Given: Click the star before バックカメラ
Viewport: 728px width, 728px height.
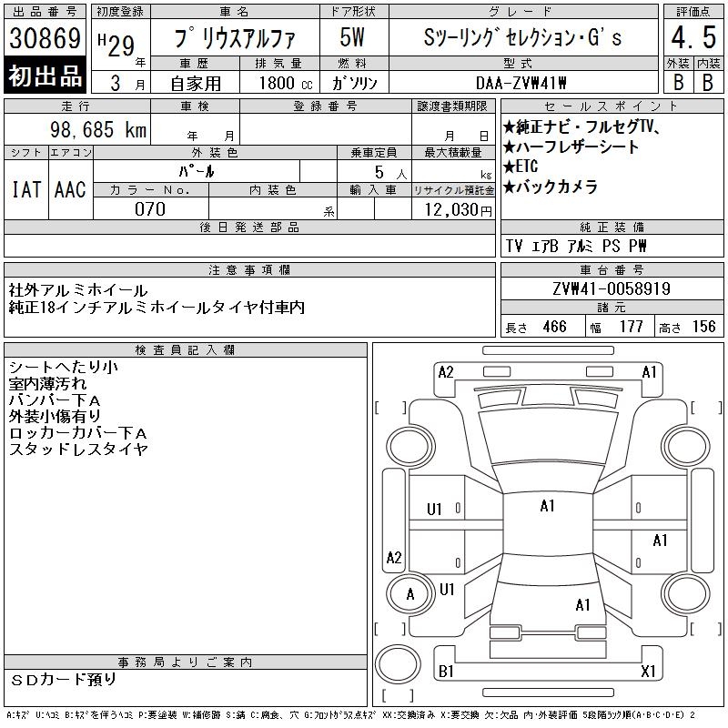Looking at the screenshot, I should point(509,187).
